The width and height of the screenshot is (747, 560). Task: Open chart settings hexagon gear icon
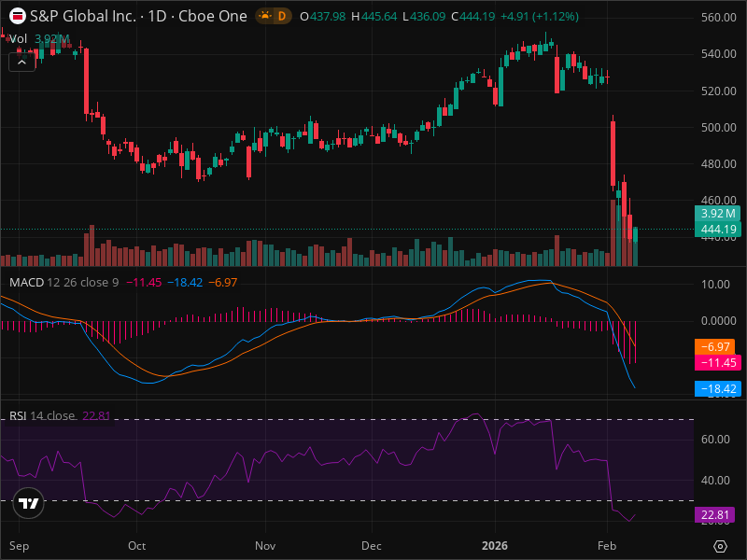(x=720, y=546)
